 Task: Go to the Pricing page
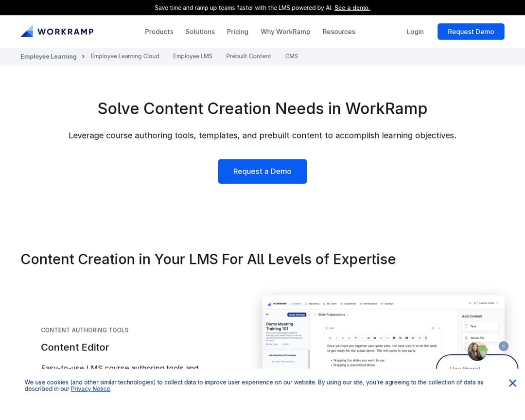[237, 32]
